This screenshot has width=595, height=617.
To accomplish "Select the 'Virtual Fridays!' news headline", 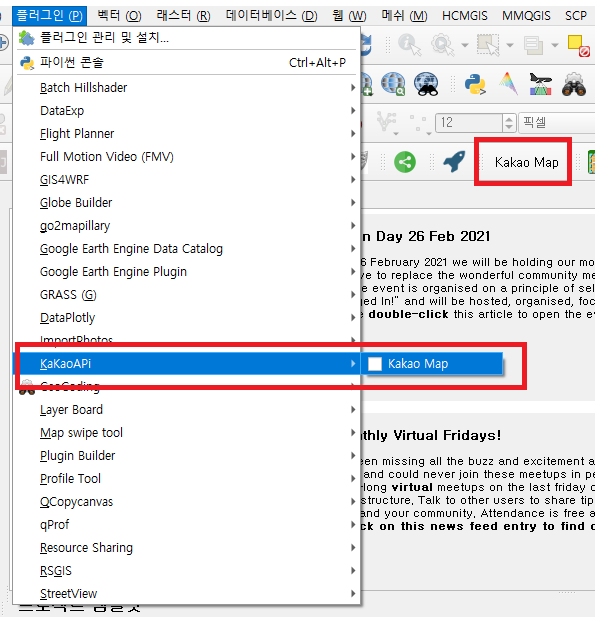I will [447, 435].
